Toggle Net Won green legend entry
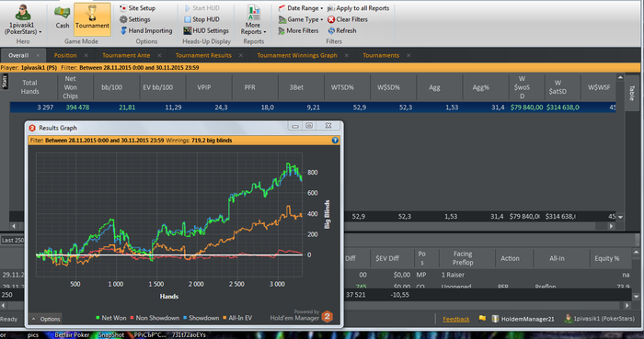This screenshot has height=339, width=644. tap(111, 318)
